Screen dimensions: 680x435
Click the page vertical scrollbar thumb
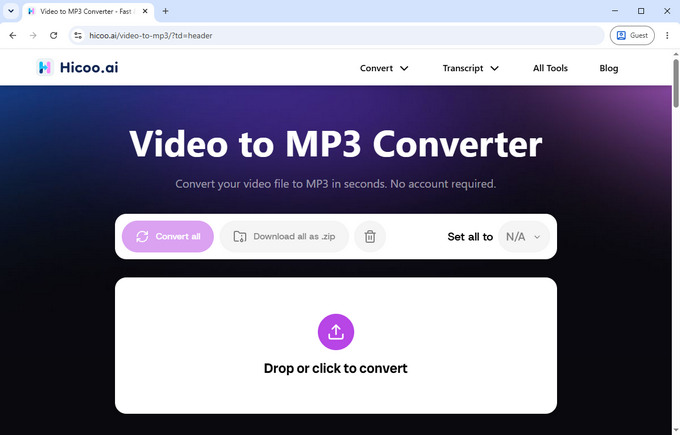676,83
